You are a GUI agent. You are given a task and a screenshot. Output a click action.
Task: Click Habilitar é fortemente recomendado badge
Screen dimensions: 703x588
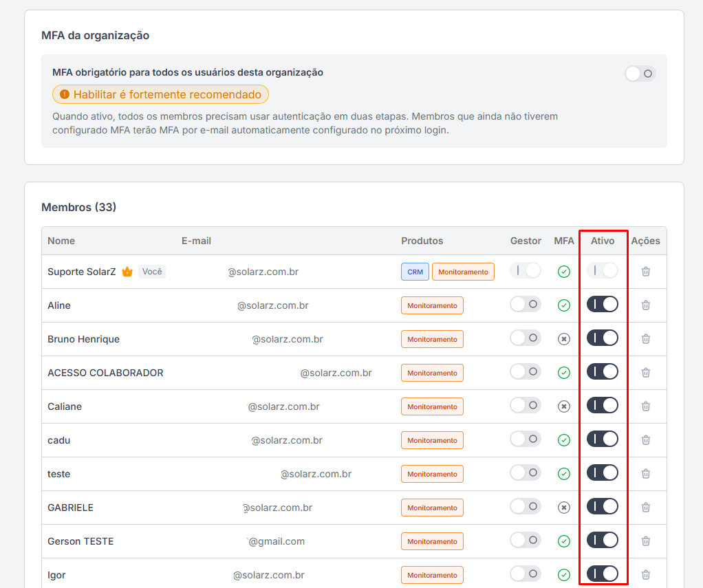160,94
